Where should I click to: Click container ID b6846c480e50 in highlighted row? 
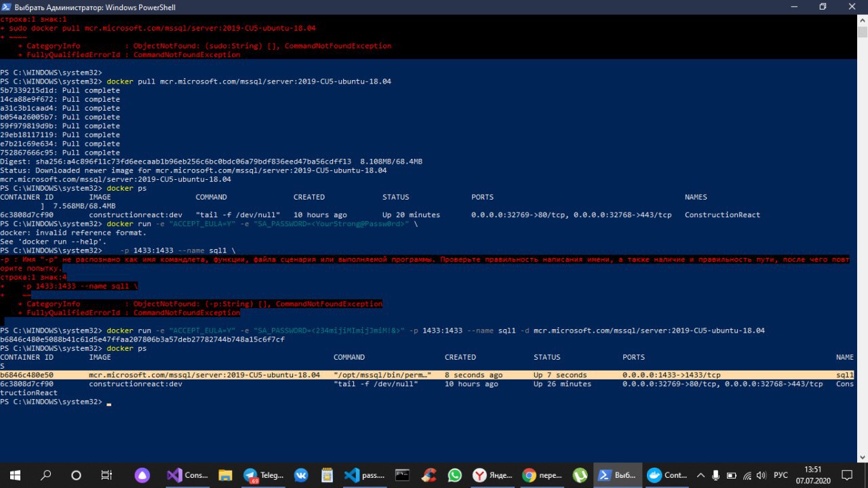[x=27, y=375]
